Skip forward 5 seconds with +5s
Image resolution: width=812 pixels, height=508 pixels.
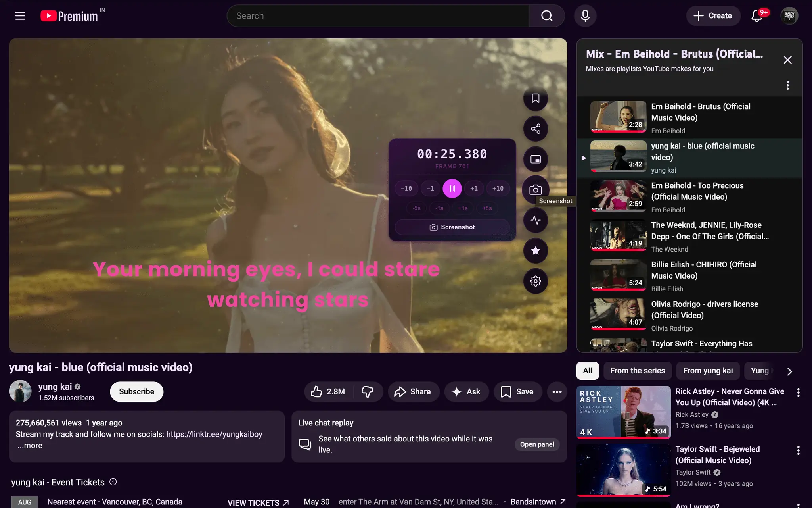click(x=487, y=208)
